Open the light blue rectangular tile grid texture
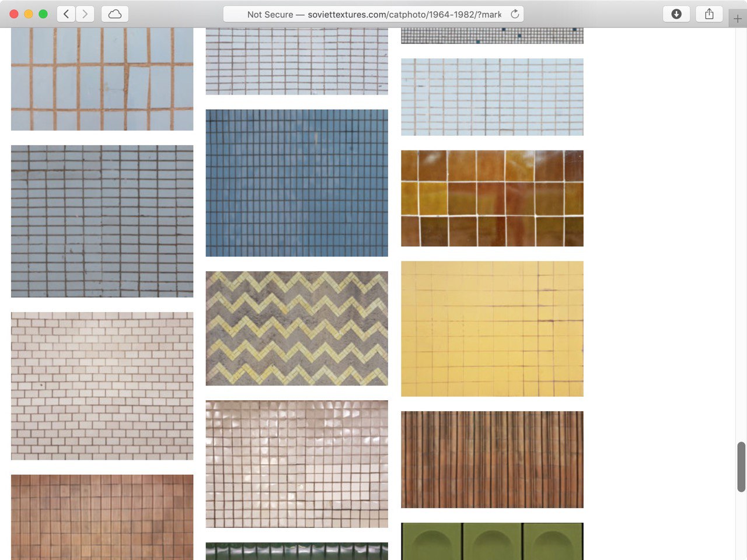The height and width of the screenshot is (560, 747). (x=492, y=97)
